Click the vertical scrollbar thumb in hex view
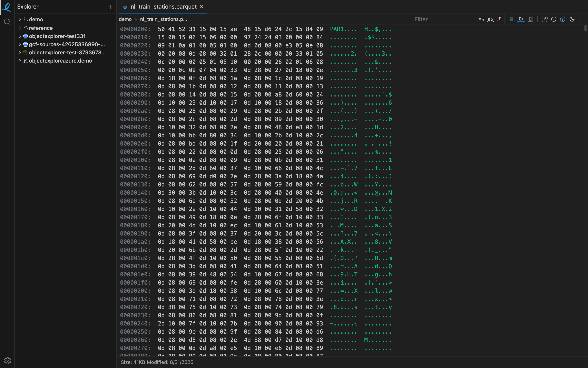Screen dimensions: 588x368 [585, 28]
